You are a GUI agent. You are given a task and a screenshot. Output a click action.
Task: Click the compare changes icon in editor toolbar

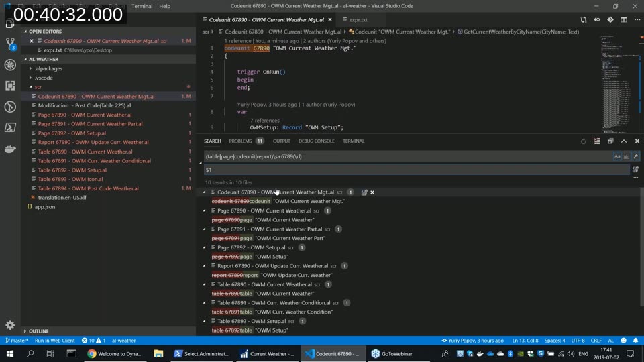(584, 19)
